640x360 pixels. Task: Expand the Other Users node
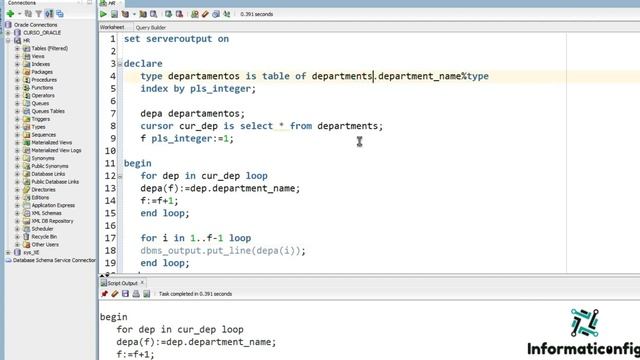[x=17, y=244]
